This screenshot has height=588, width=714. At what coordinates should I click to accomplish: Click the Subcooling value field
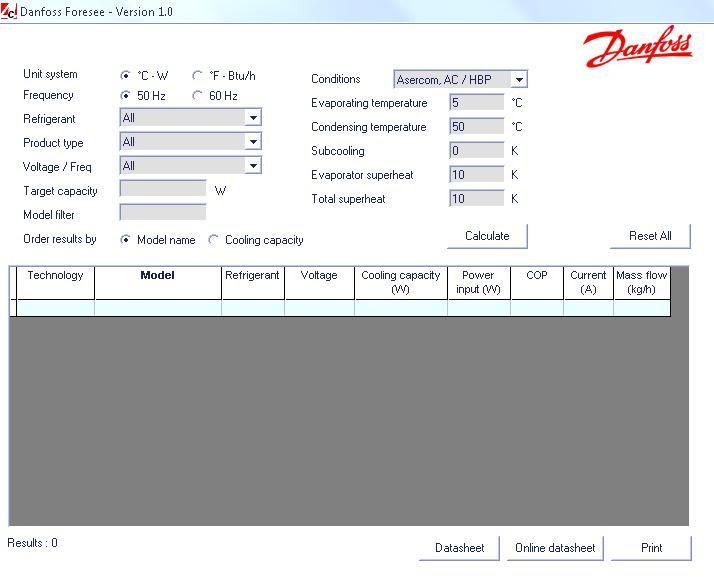477,150
